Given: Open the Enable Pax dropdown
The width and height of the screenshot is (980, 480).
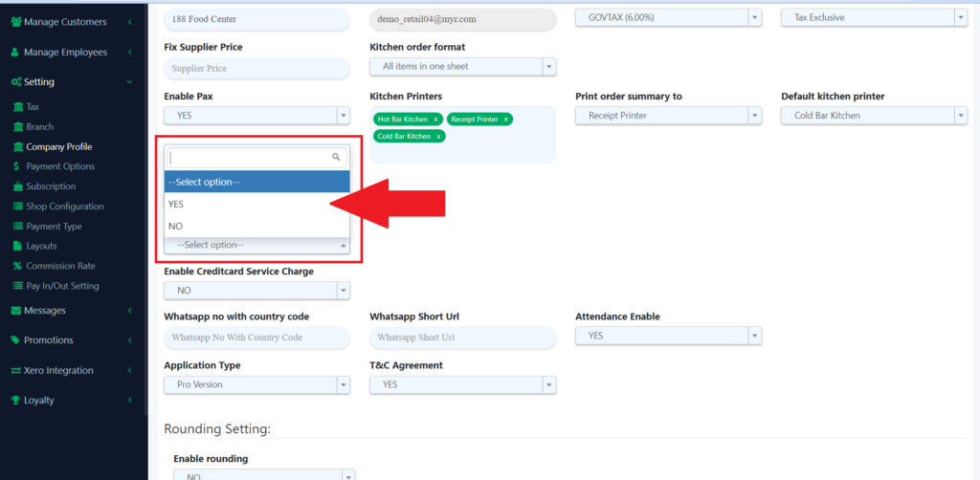Looking at the screenshot, I should [256, 116].
